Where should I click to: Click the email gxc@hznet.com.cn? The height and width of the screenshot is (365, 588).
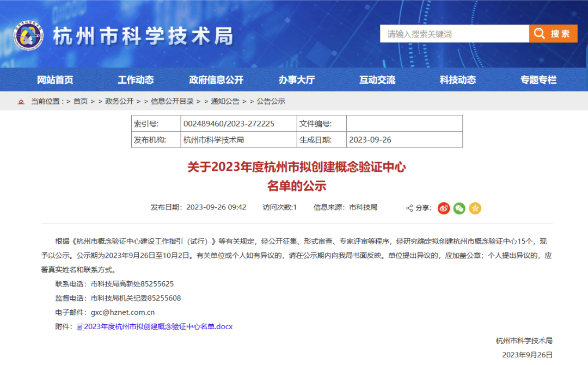pos(122,313)
